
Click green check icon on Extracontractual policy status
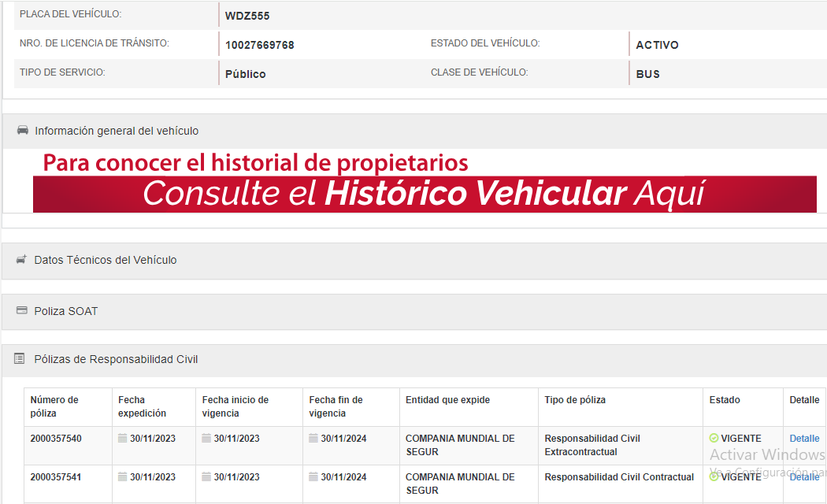pyautogui.click(x=714, y=439)
